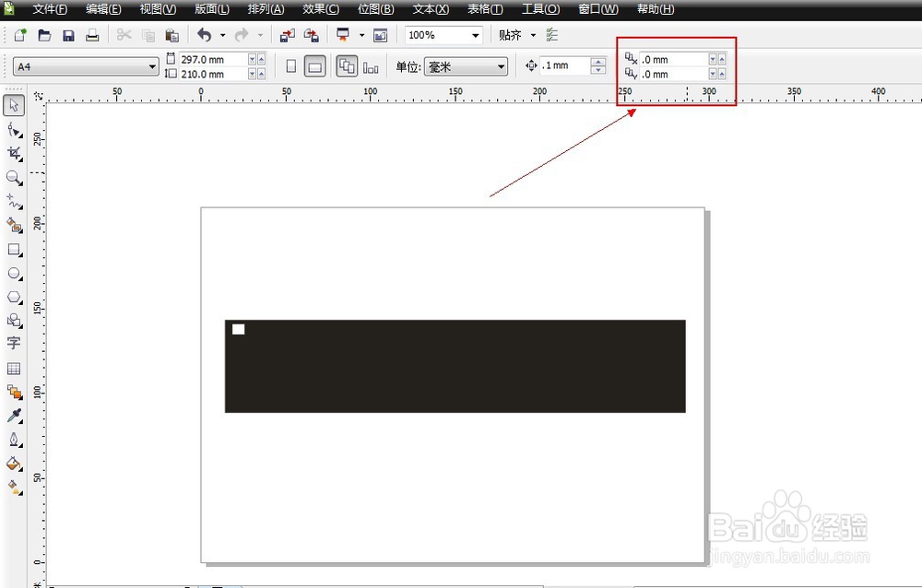
Task: Open the zoom level dropdown
Action: (x=477, y=34)
